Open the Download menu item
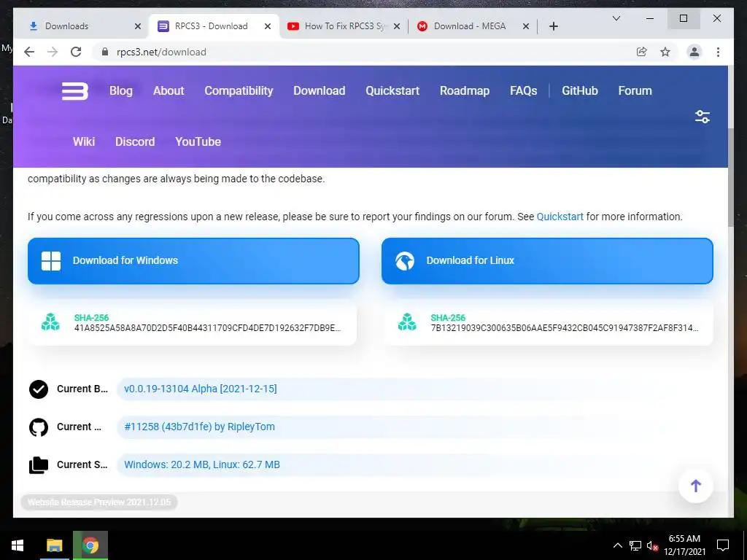The image size is (747, 560). pyautogui.click(x=320, y=91)
